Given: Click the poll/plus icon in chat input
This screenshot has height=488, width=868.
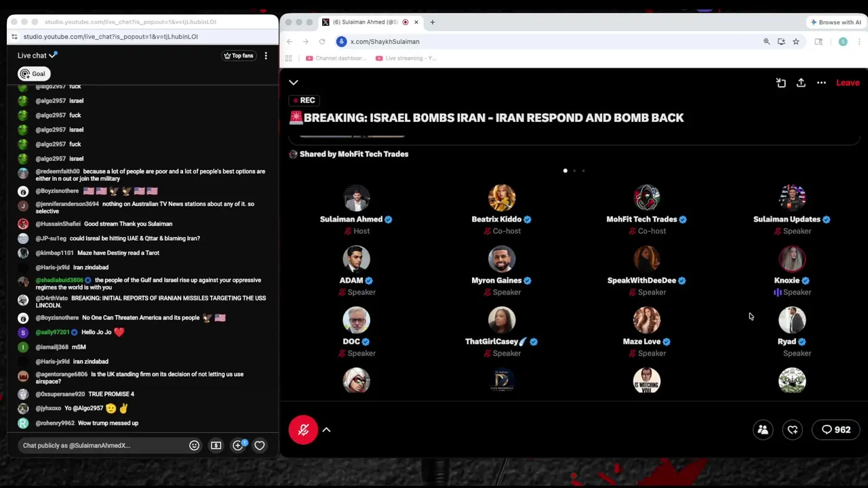Looking at the screenshot, I should [238, 445].
